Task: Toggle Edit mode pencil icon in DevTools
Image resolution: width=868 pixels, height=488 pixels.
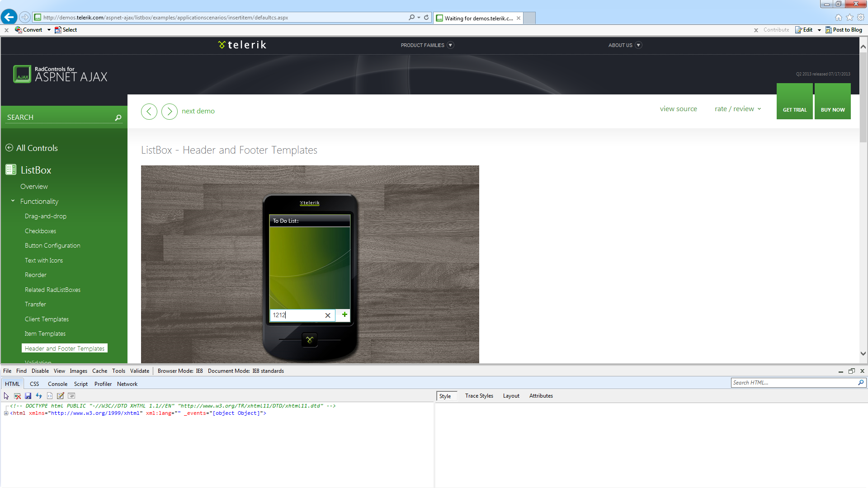Action: (x=61, y=396)
